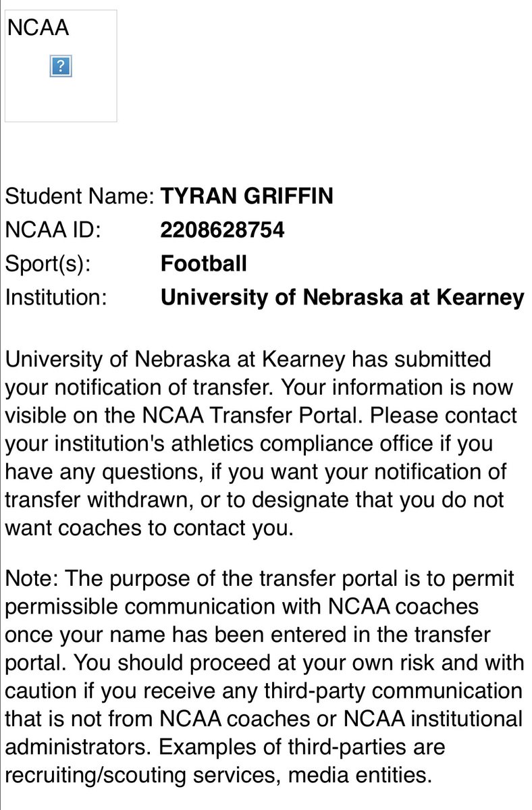This screenshot has height=810, width=532.
Task: Click the NCAA ID field label
Action: coord(52,230)
